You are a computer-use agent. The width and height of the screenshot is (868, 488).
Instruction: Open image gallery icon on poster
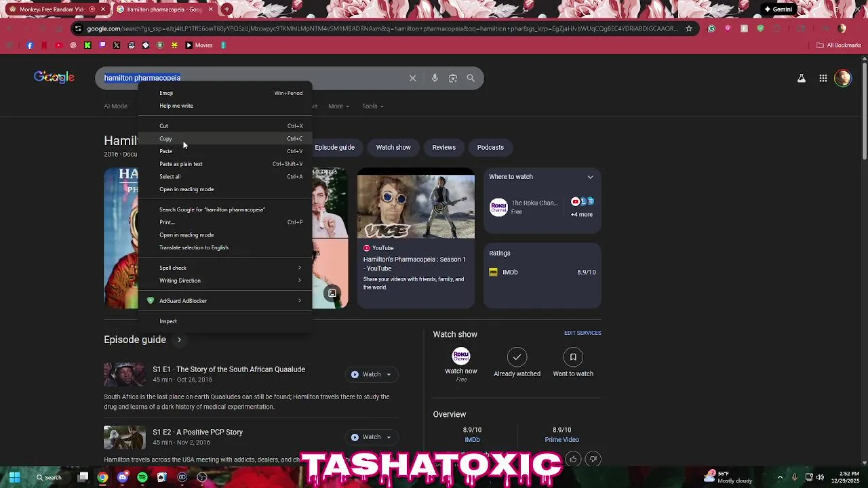332,293
